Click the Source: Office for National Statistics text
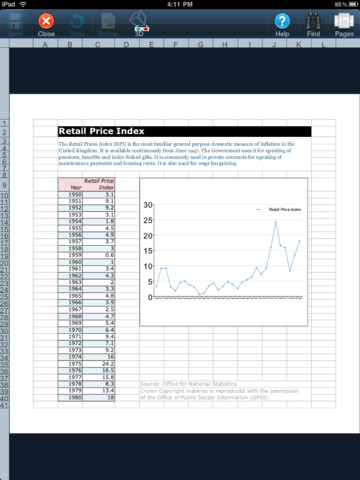360x480 pixels. [188, 384]
